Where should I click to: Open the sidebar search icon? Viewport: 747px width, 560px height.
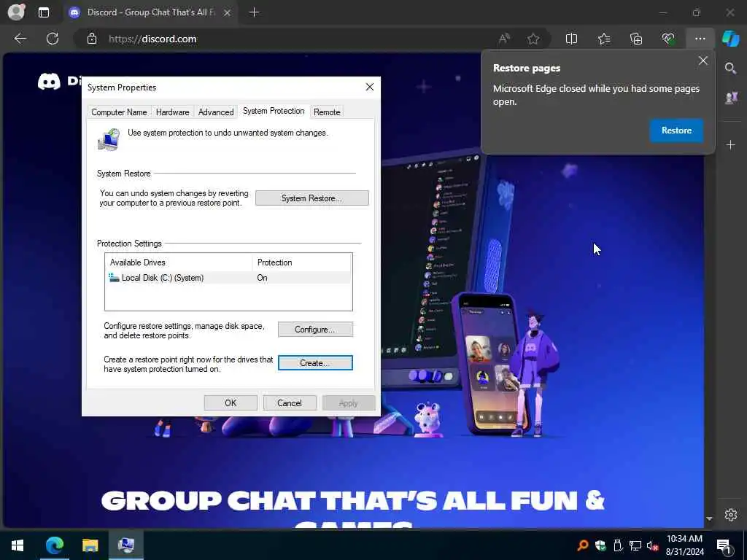730,69
